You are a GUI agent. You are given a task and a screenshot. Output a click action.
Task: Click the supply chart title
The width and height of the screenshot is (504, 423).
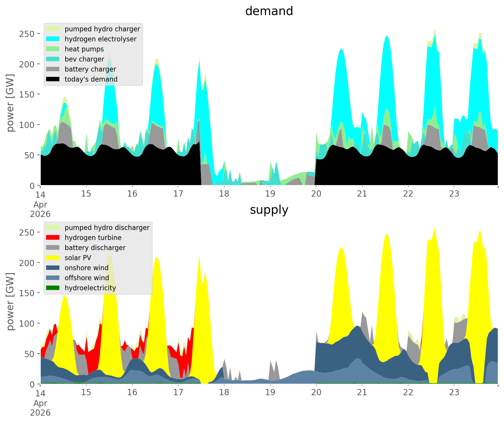(x=269, y=210)
